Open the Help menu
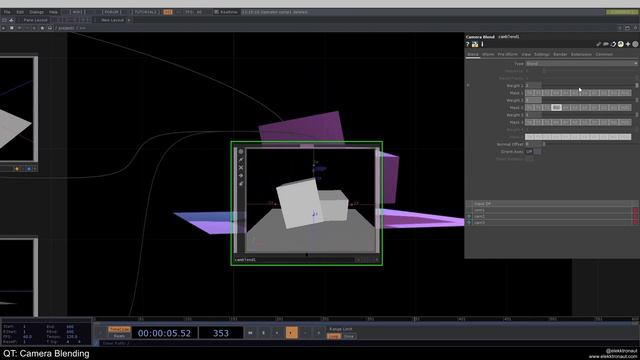The width and height of the screenshot is (640, 360). (x=53, y=12)
